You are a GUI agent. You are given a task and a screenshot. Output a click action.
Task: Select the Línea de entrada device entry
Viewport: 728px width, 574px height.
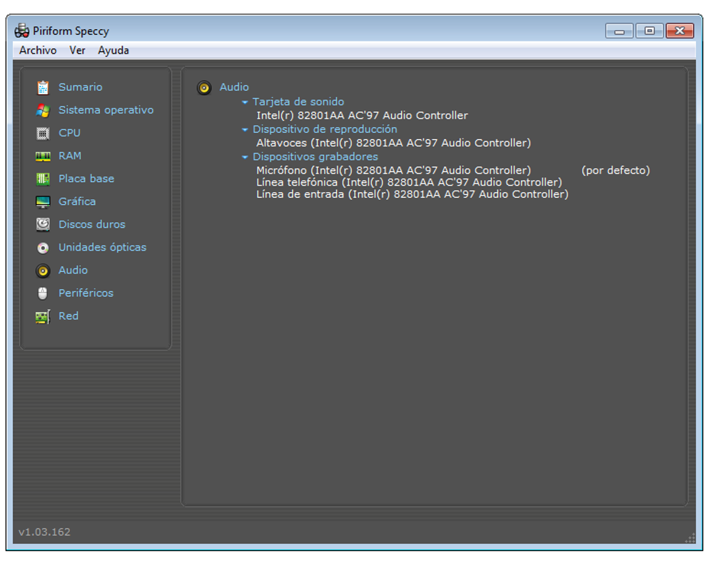point(413,194)
